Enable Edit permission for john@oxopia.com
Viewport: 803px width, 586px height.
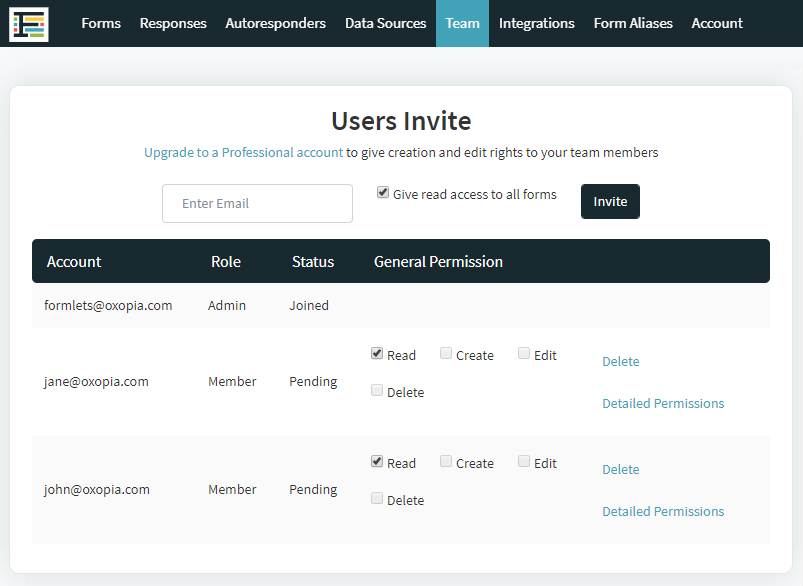pos(523,462)
